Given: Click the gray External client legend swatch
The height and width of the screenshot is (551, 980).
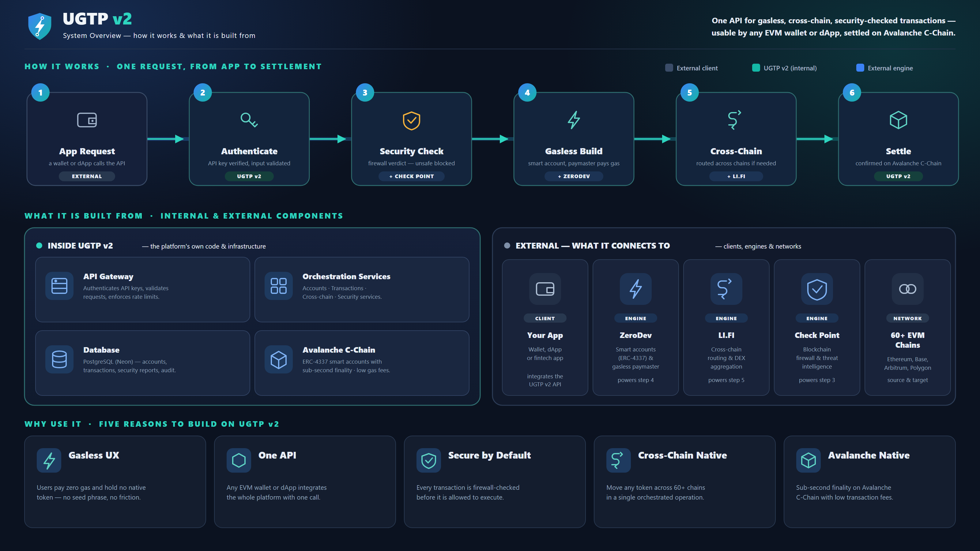Looking at the screenshot, I should click(669, 68).
